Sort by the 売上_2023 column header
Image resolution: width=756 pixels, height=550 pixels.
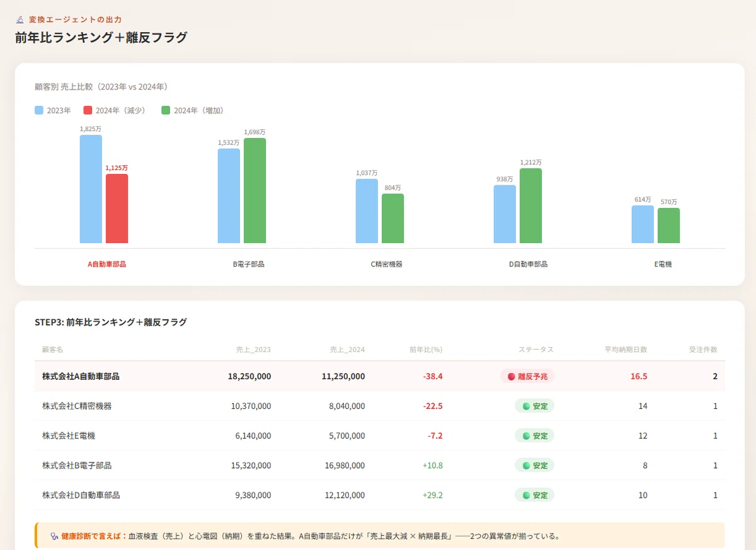coord(253,350)
